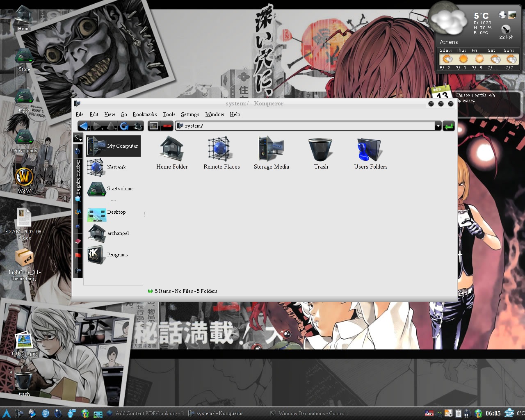
Task: Select 60475-1.jpg desktop image file
Action: pos(24,344)
